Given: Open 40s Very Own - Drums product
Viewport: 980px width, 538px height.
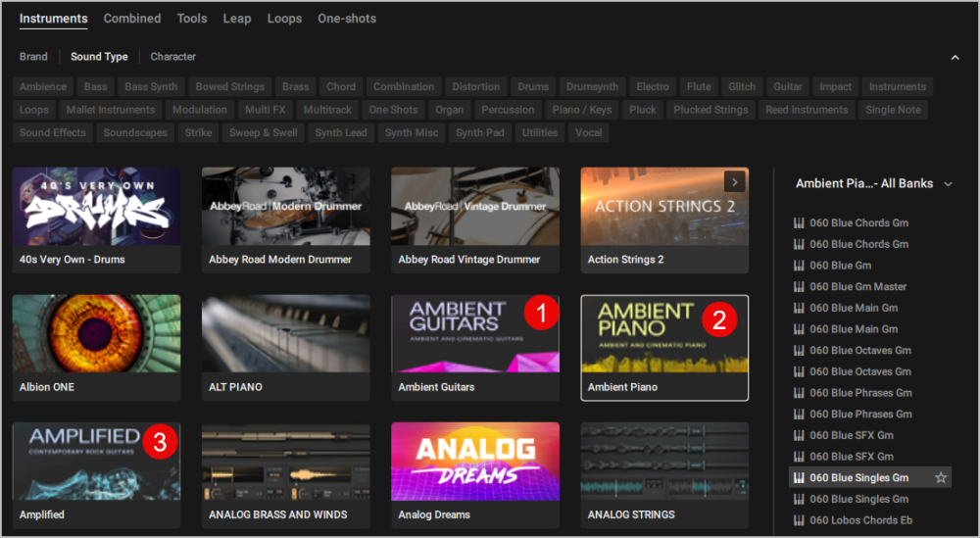Looking at the screenshot, I should click(x=96, y=220).
